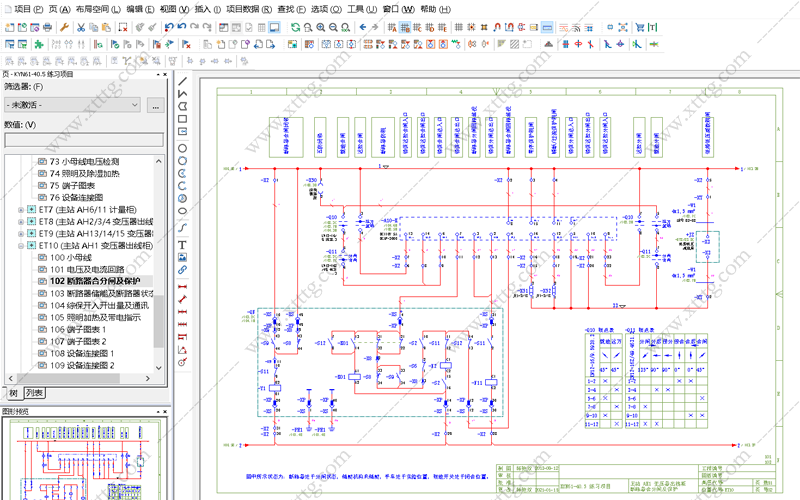Click the scissors Cut icon
Image resolution: width=800 pixels, height=500 pixels.
tap(81, 27)
